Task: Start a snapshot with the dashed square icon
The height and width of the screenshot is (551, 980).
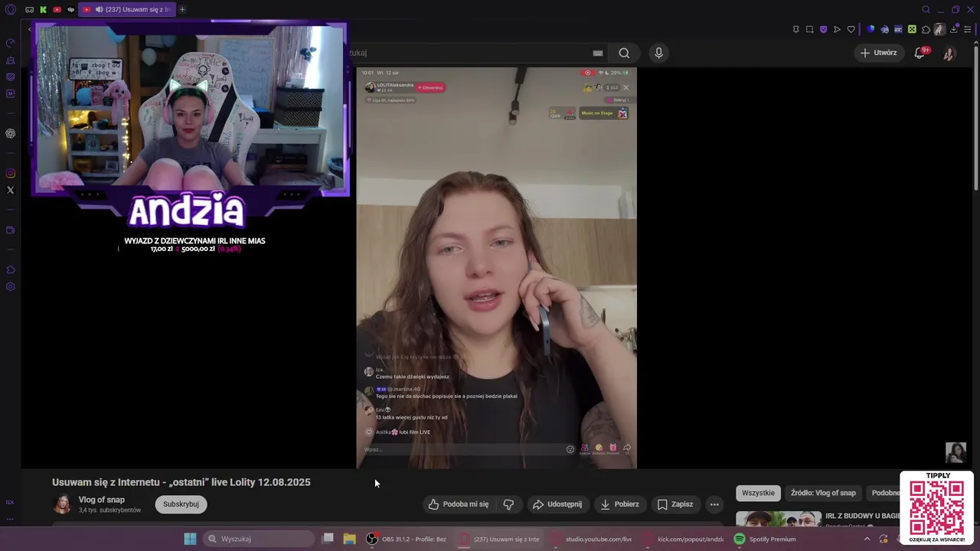Action: tap(809, 30)
